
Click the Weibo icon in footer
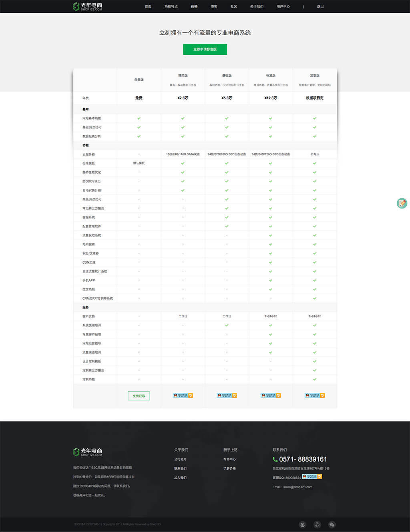point(317,524)
